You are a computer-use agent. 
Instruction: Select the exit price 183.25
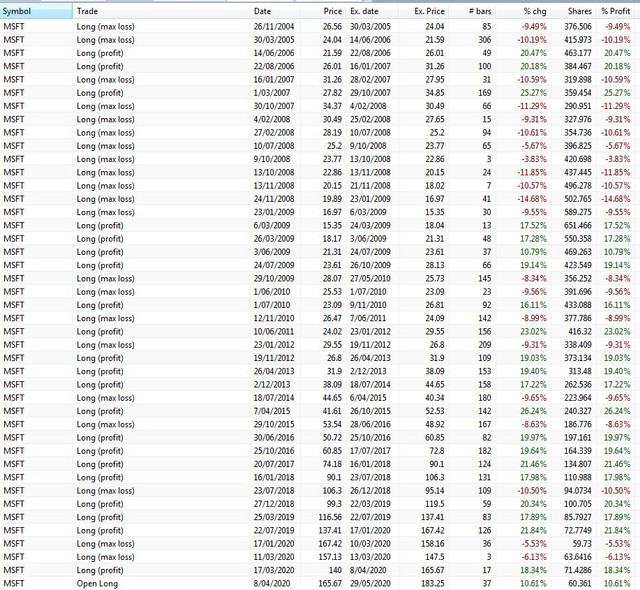(x=433, y=583)
